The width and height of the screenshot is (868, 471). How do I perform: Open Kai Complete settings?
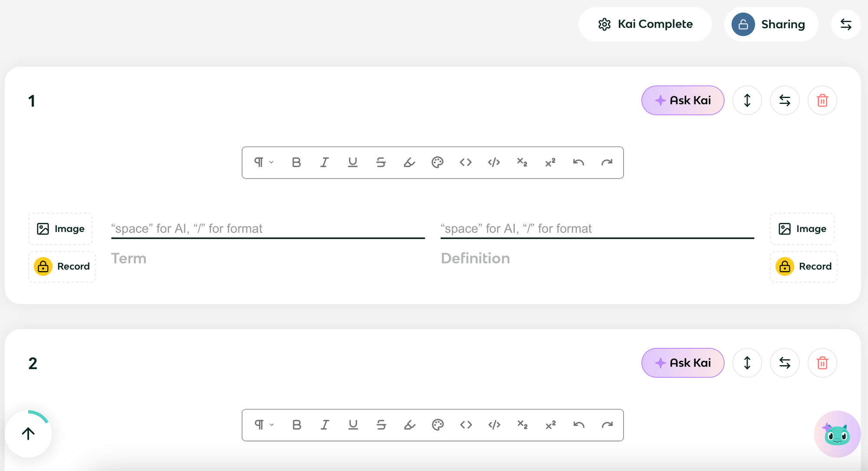pyautogui.click(x=645, y=24)
